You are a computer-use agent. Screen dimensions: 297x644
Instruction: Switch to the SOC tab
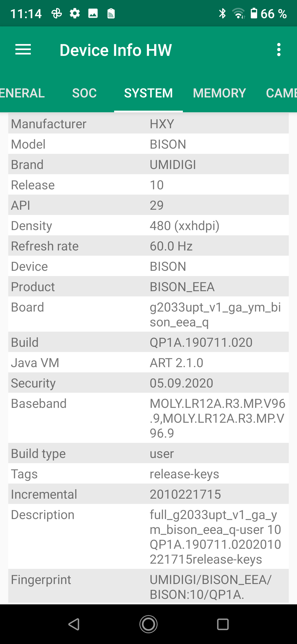(x=84, y=93)
